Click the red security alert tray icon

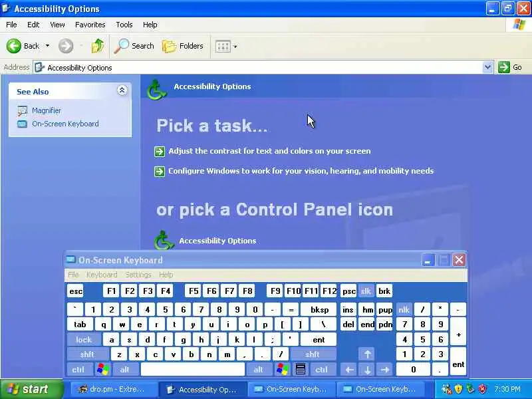(x=482, y=389)
